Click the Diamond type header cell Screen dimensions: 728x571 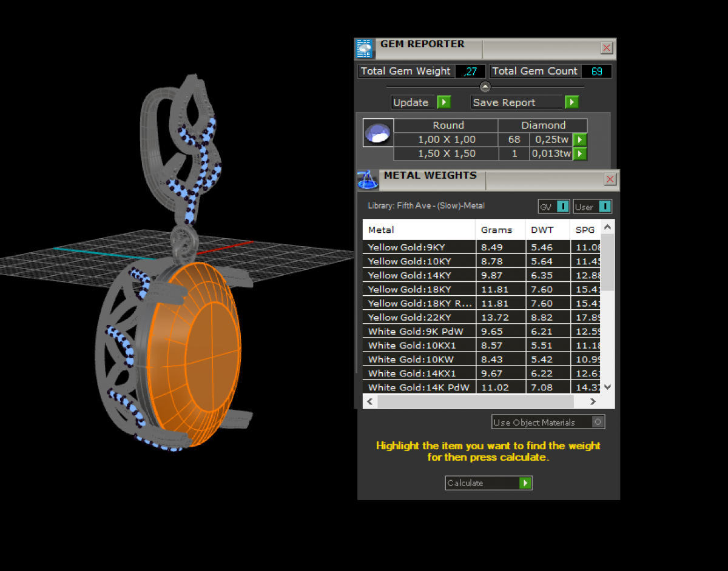543,125
